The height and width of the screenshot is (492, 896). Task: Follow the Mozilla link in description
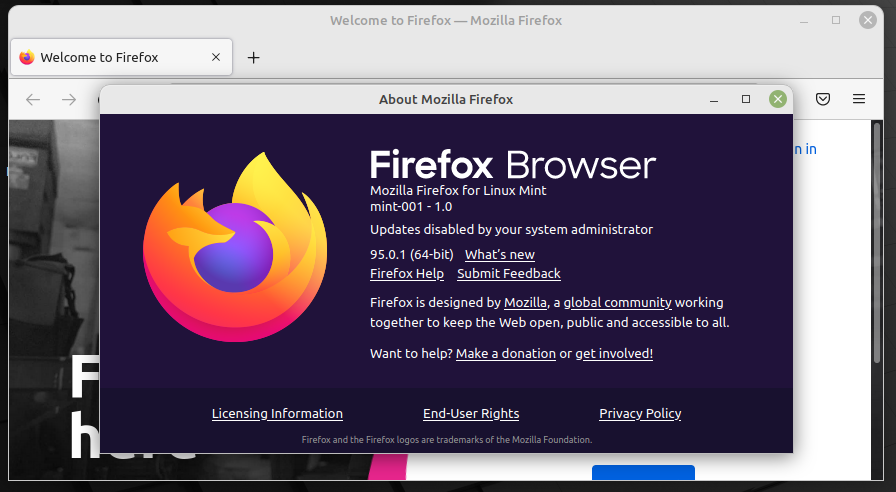click(x=525, y=303)
